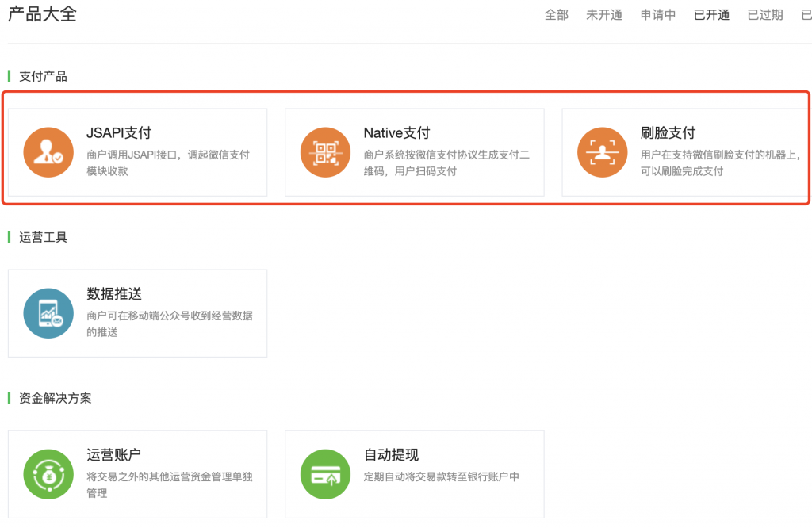Click the Native支付 QR code icon
The width and height of the screenshot is (812, 528).
325,150
